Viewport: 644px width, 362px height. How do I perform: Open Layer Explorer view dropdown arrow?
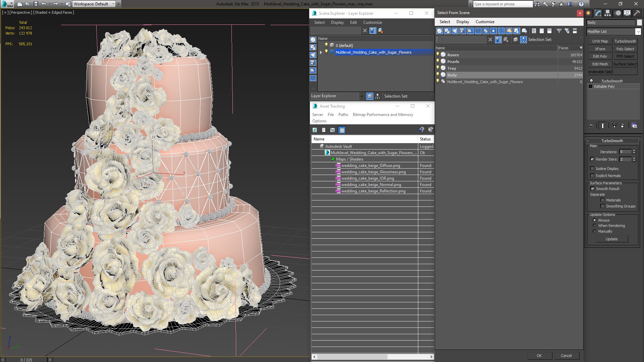[x=361, y=96]
